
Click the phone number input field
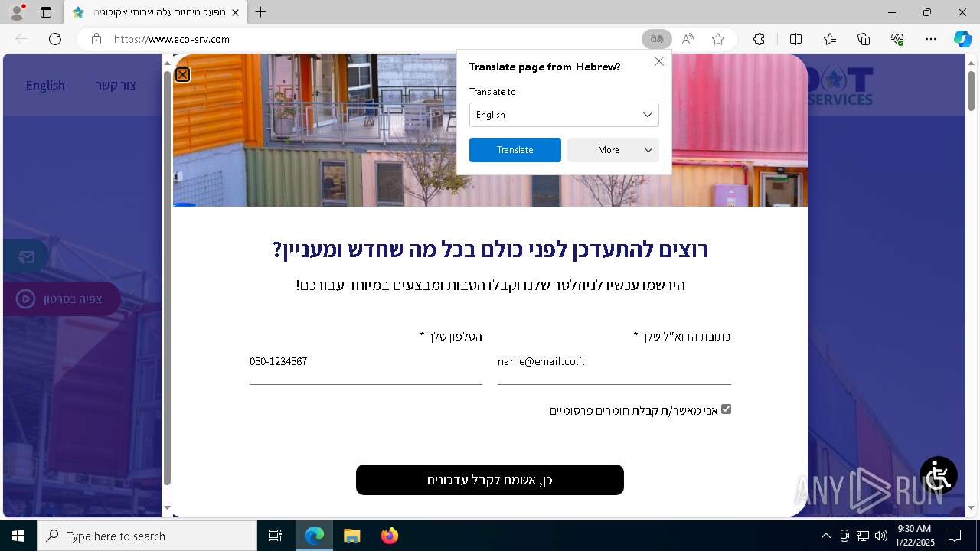click(x=365, y=362)
